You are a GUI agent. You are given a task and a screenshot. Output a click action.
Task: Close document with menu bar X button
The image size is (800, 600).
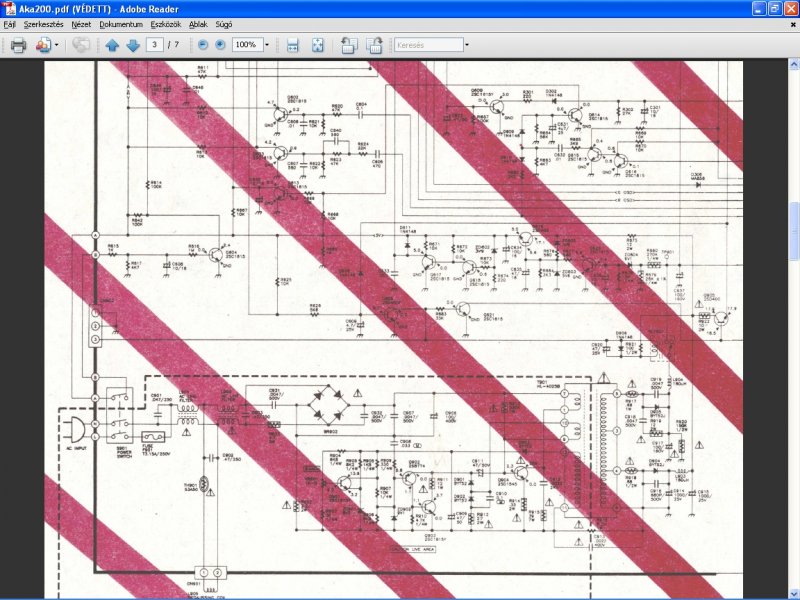click(x=793, y=24)
